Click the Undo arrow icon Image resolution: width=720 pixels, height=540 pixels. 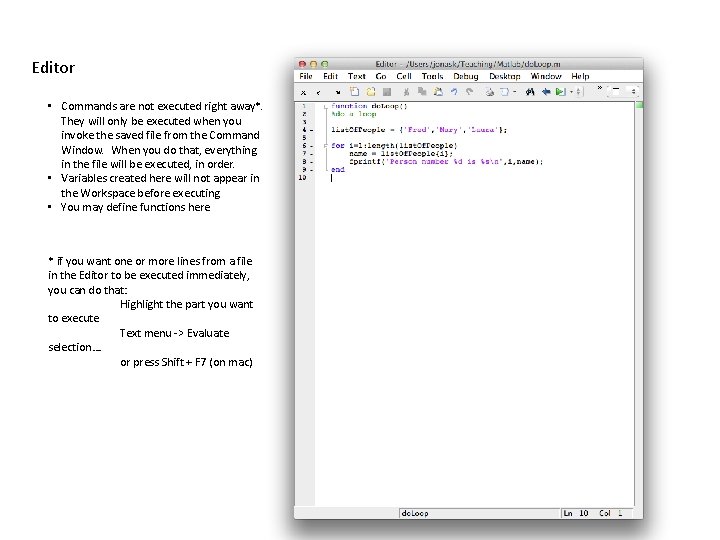454,92
